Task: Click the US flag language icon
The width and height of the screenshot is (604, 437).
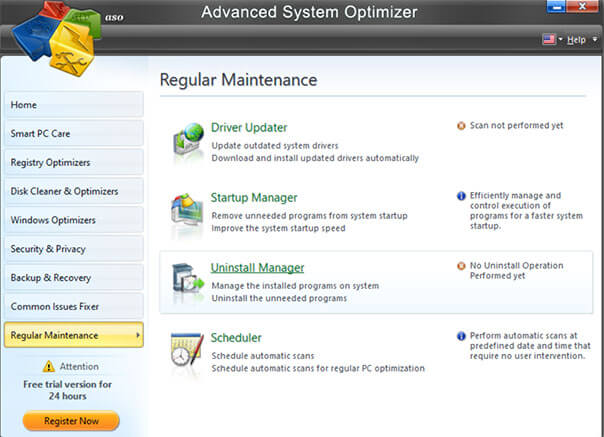Action: 549,39
